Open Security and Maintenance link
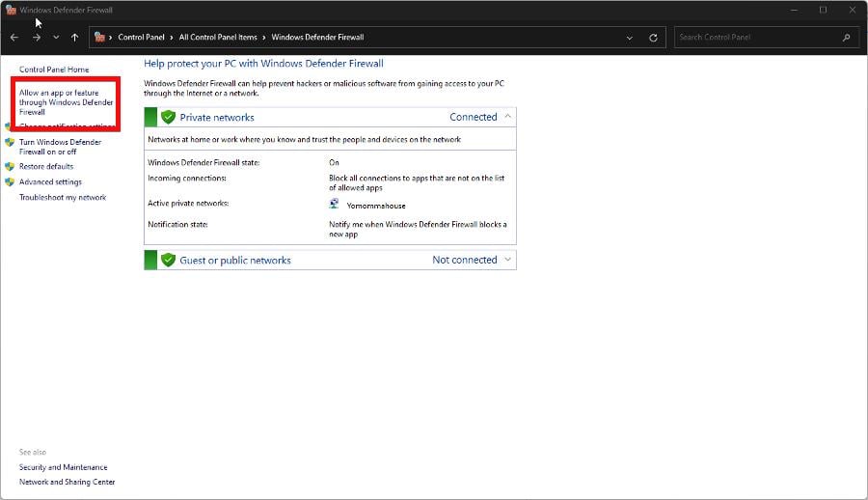 point(63,467)
